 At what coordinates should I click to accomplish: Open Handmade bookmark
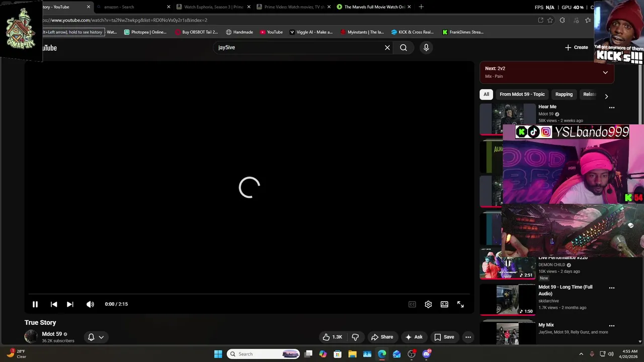click(239, 32)
